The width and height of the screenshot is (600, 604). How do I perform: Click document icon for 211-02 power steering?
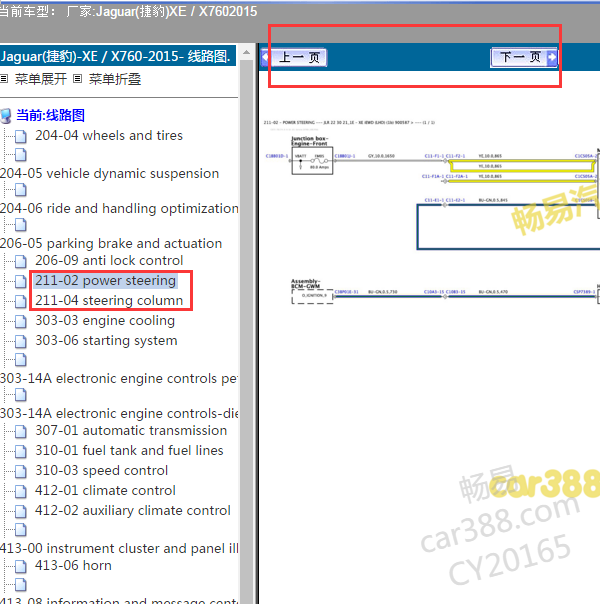[x=21, y=281]
